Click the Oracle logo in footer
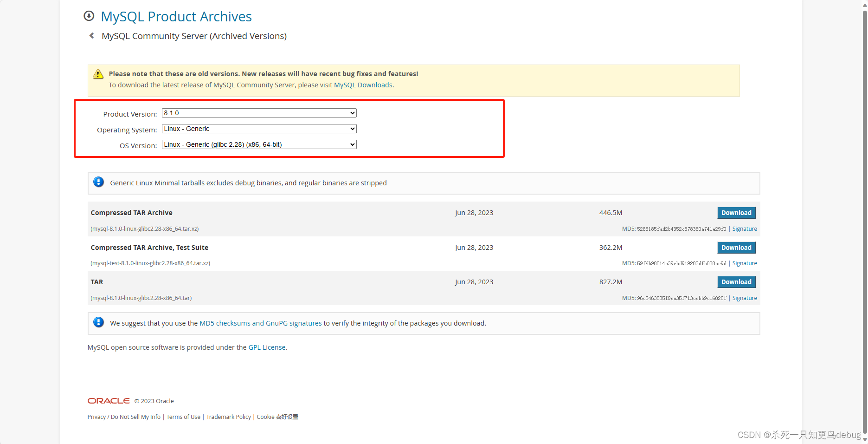868x444 pixels. click(109, 401)
